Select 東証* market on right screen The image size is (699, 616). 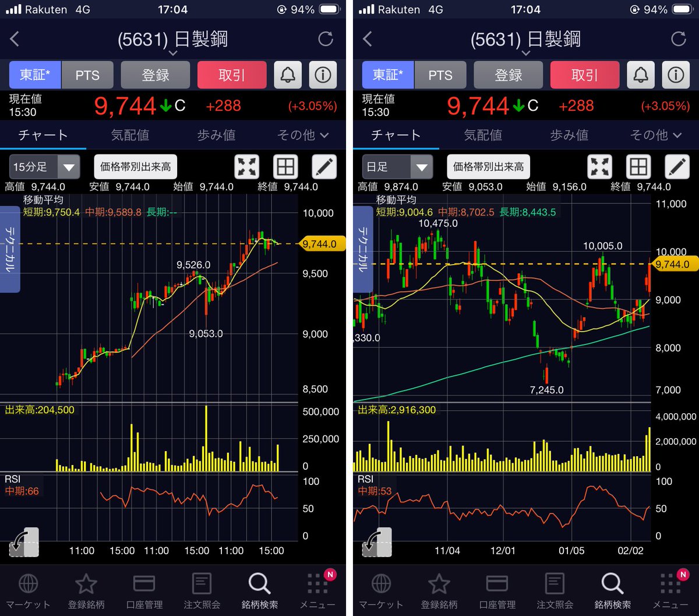tap(388, 75)
